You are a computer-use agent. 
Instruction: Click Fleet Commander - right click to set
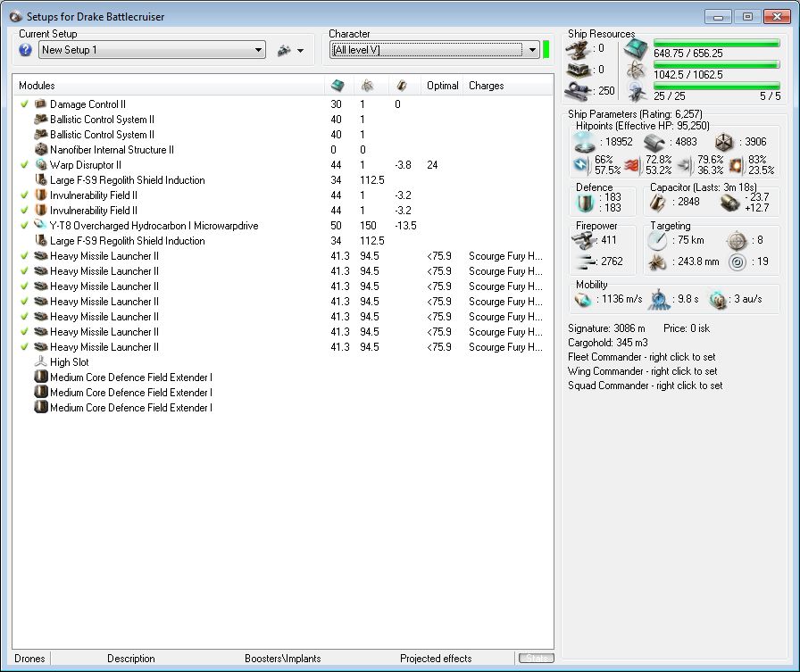(x=641, y=357)
